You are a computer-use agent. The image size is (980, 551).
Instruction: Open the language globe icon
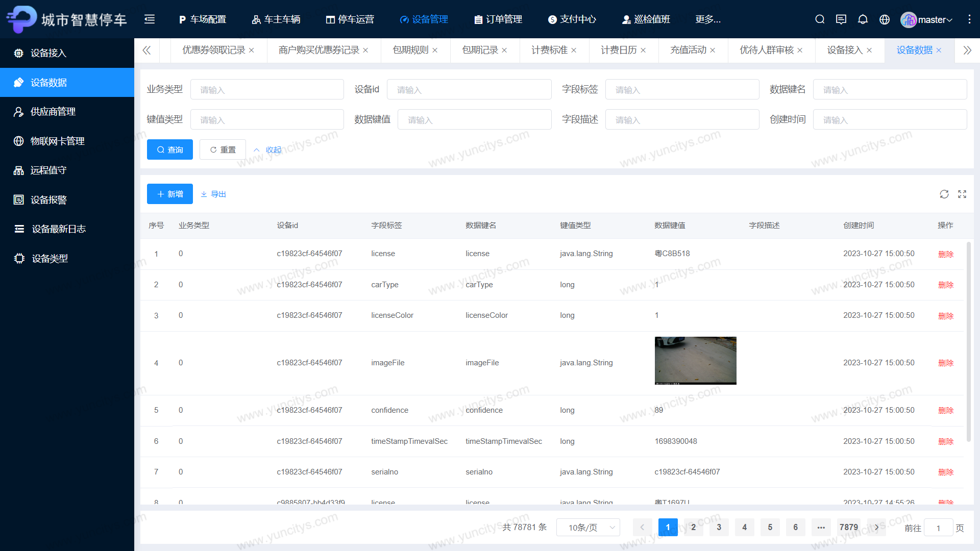[x=885, y=19]
